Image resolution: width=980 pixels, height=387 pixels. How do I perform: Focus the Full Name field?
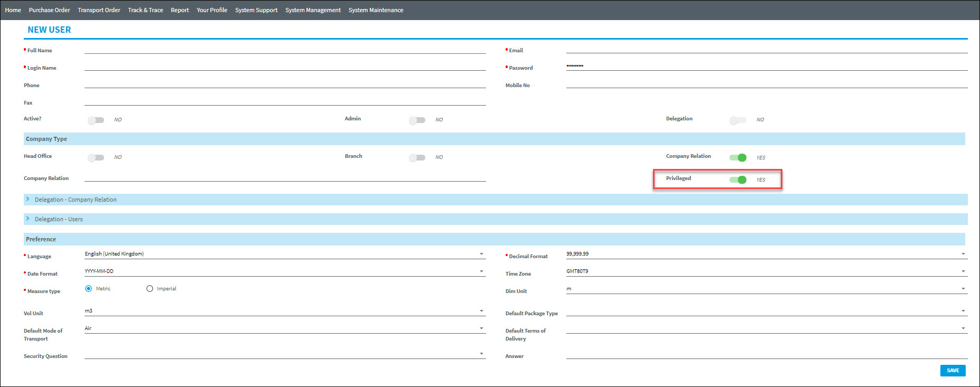[x=285, y=49]
